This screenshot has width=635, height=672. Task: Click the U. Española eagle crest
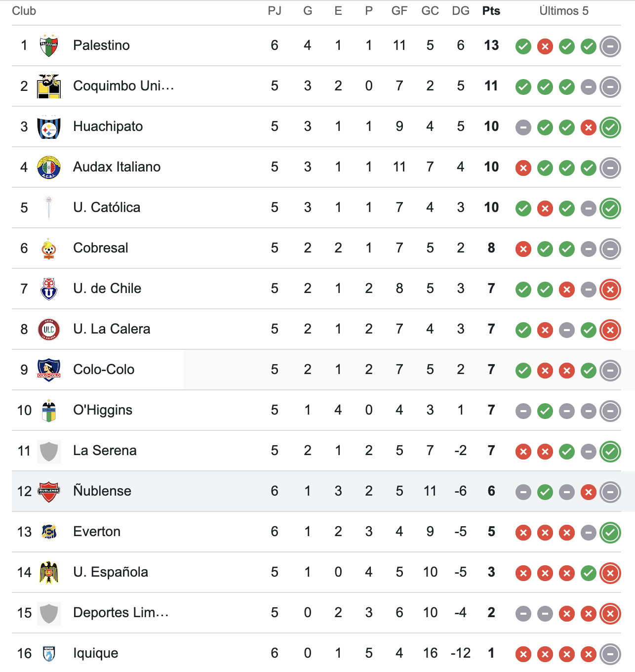pos(49,573)
